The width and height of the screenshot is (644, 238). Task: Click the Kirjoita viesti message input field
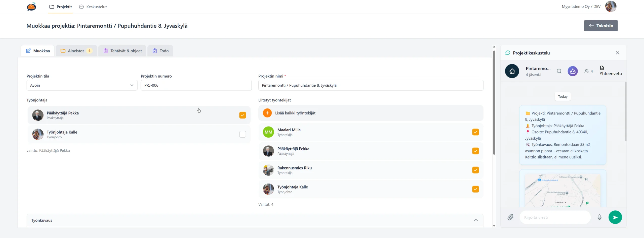(555, 217)
